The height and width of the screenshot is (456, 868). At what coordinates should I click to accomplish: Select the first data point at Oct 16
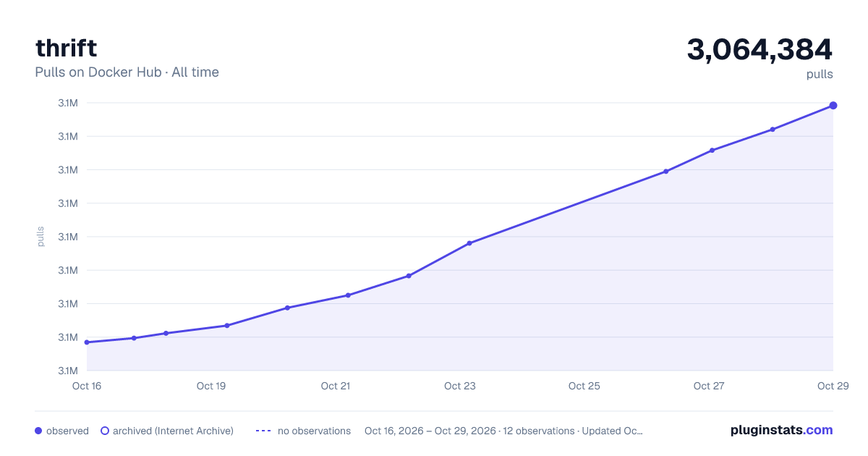point(87,342)
